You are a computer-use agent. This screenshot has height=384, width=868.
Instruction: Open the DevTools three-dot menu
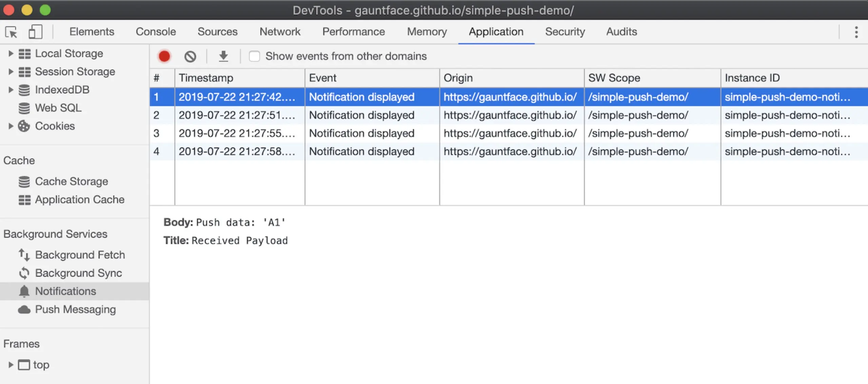coord(856,32)
